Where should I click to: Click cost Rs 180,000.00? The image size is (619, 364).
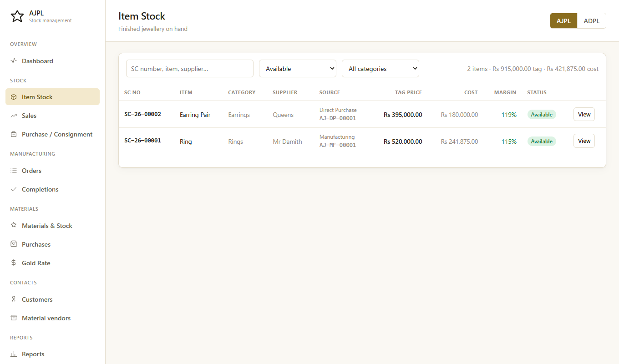459,115
